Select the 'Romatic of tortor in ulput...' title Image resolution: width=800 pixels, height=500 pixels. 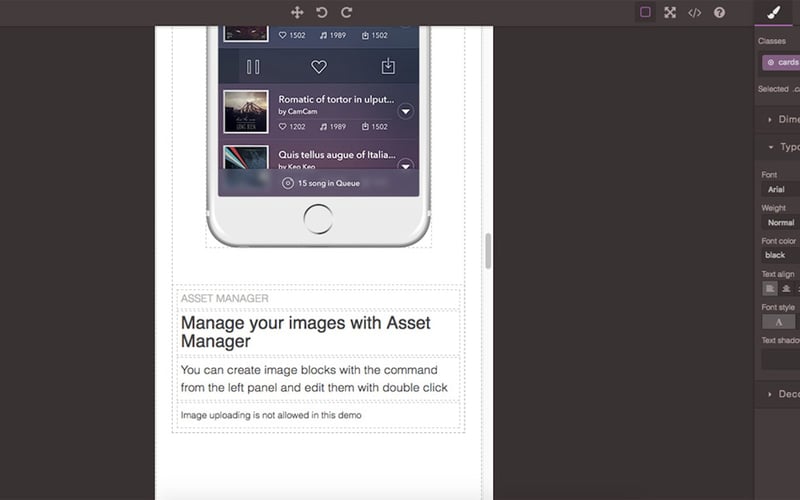click(336, 99)
